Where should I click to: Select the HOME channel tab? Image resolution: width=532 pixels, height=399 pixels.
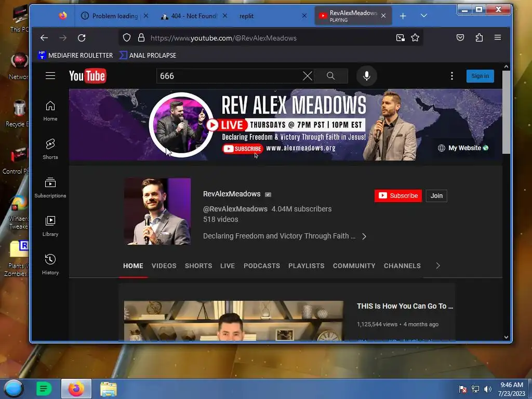click(x=133, y=265)
